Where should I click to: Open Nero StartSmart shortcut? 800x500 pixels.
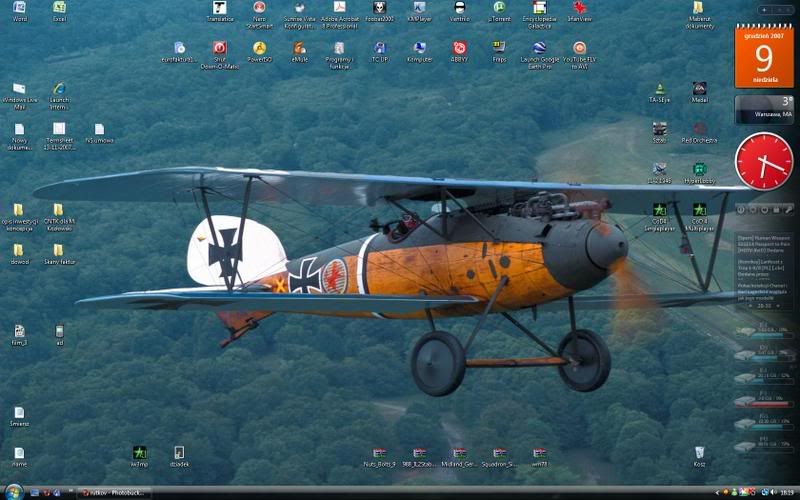pos(259,14)
